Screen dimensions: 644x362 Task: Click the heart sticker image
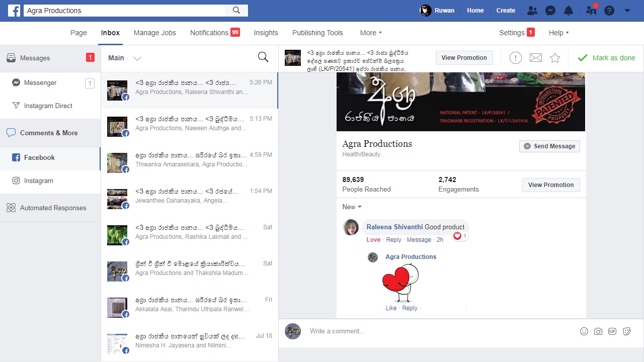[x=400, y=283]
